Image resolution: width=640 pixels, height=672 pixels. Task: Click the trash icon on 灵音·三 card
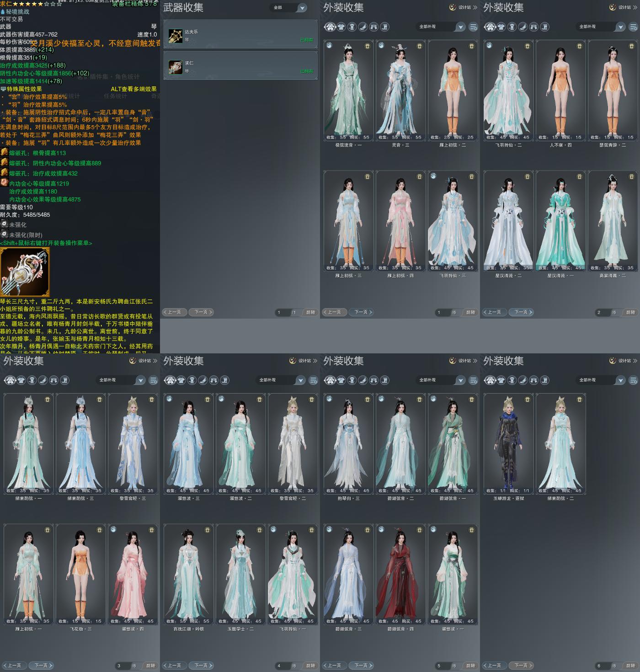tap(419, 46)
